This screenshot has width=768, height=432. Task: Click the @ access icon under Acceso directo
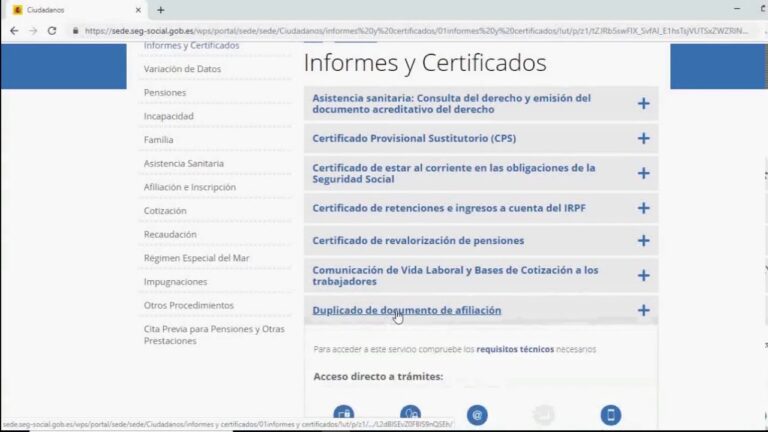(x=477, y=415)
